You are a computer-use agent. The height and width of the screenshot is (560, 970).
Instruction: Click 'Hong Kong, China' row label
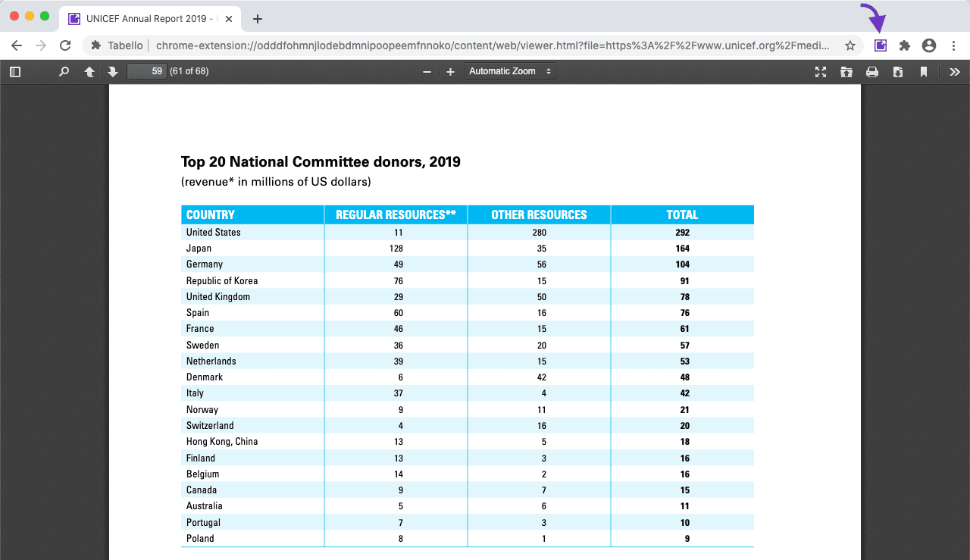pos(222,442)
